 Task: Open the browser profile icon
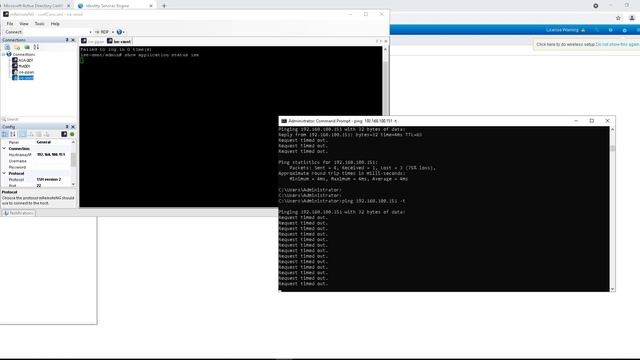[632, 18]
